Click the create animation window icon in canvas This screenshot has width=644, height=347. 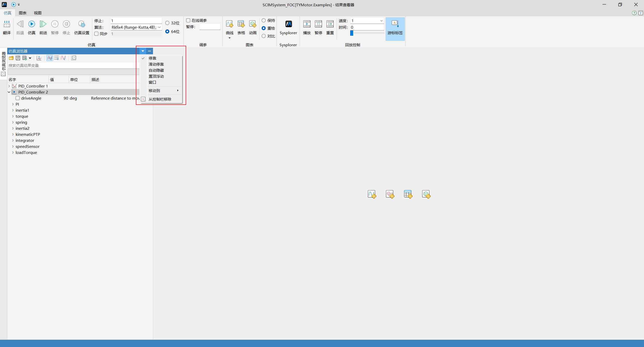(426, 194)
